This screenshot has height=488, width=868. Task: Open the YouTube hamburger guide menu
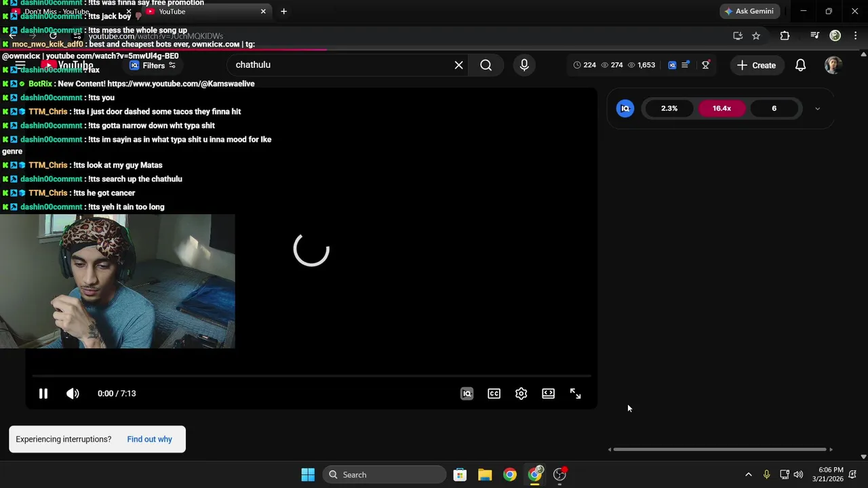pos(20,65)
